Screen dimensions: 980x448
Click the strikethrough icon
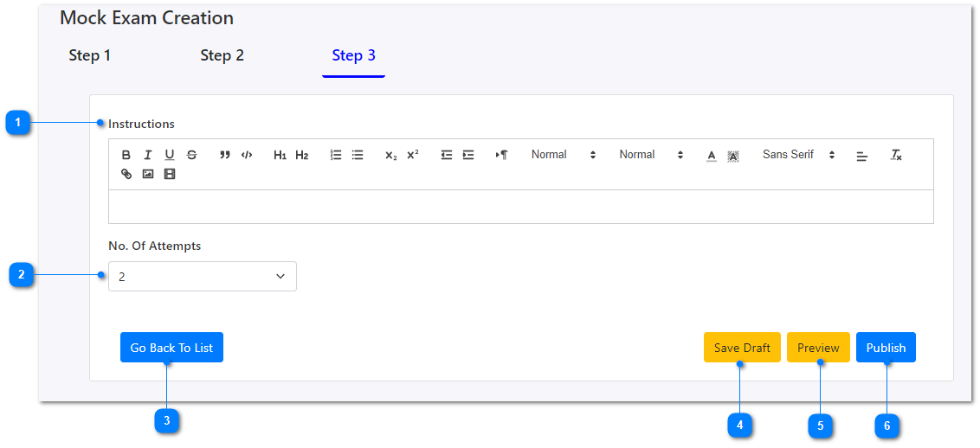coord(191,155)
